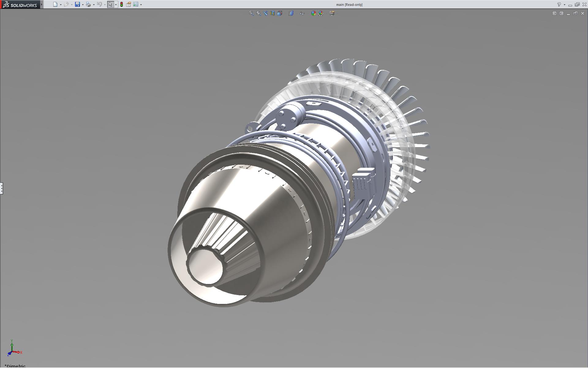
Task: Open the Help question mark menu
Action: click(559, 4)
